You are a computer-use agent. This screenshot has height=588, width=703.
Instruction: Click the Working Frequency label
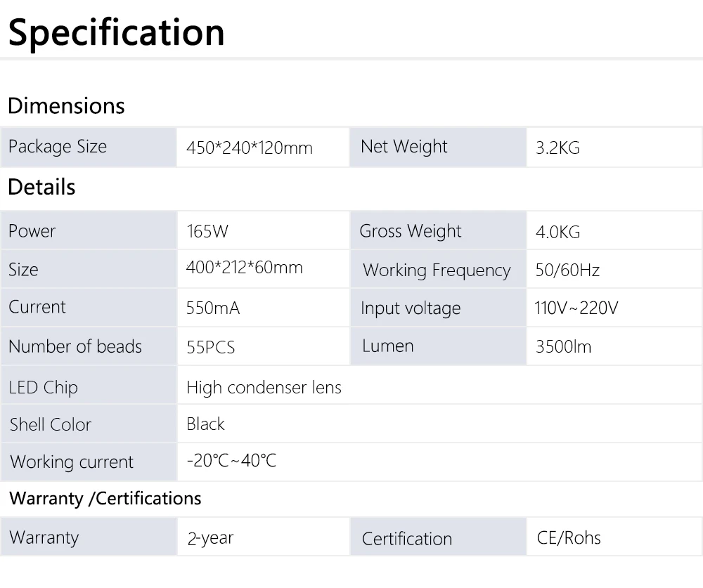[x=437, y=270]
